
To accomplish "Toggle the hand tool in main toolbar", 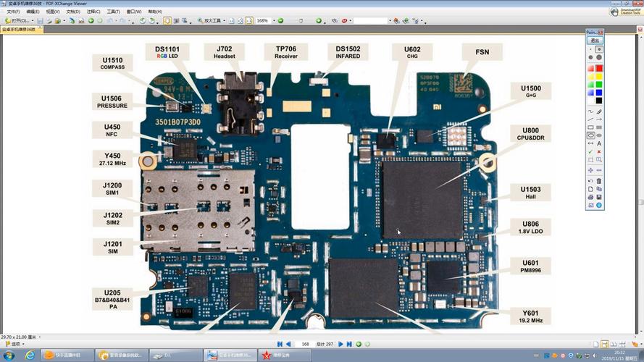I will click(x=167, y=21).
